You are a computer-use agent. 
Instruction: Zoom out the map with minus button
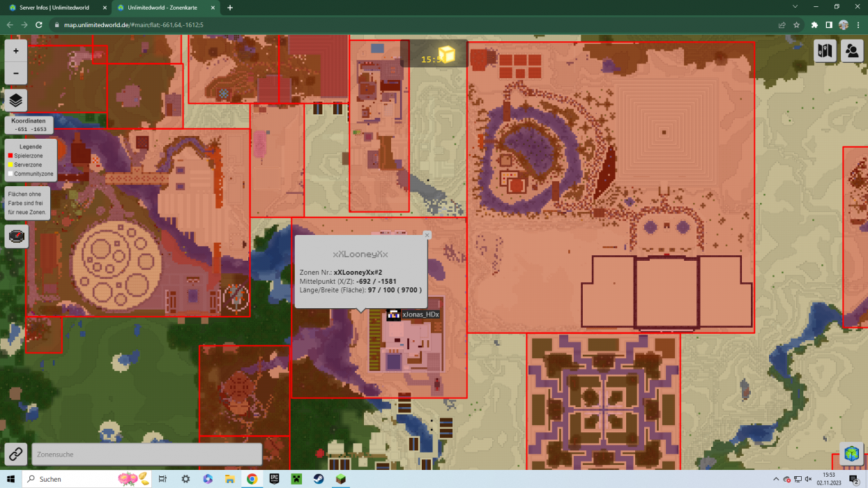[x=16, y=73]
